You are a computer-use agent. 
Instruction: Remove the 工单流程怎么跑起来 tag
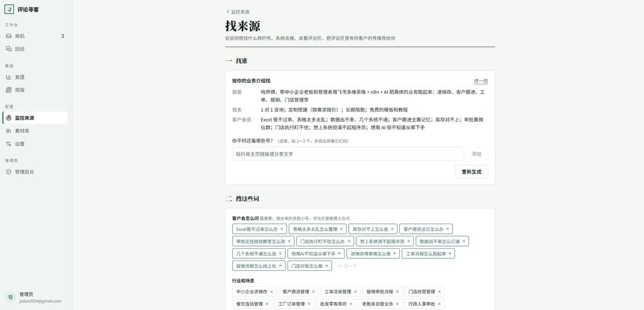point(450,254)
